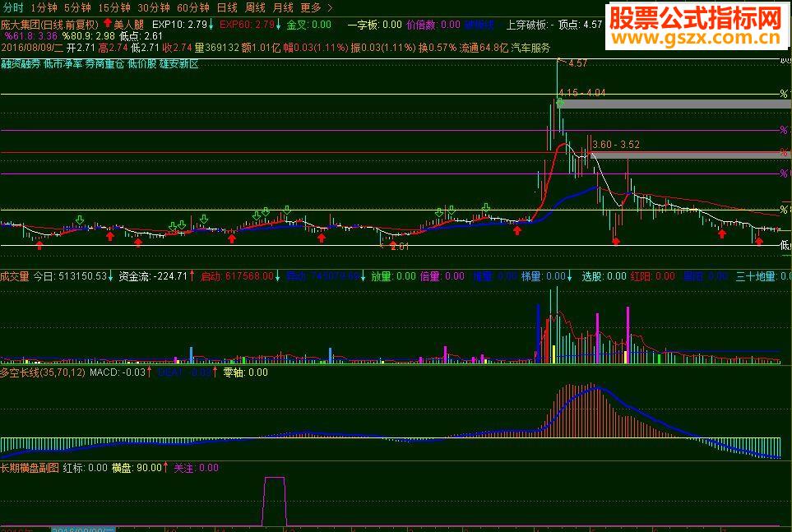Click the 横盘: 90.00 value
The image size is (792, 532).
(x=137, y=468)
